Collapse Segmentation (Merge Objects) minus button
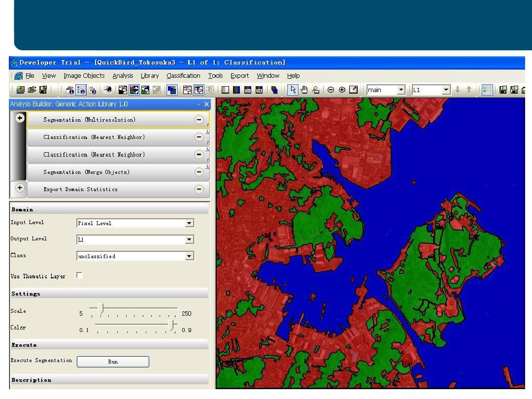The width and height of the screenshot is (532, 399). click(x=199, y=172)
